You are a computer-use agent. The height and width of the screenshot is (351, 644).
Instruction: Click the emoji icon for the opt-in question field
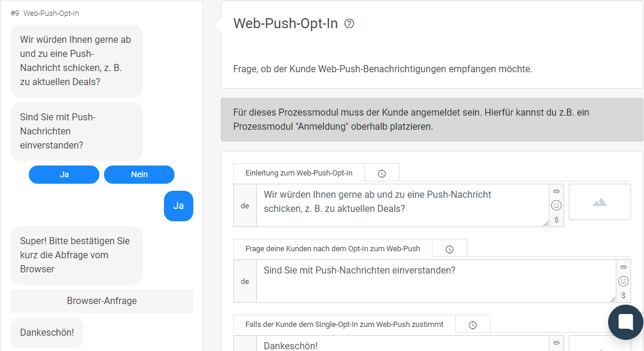[x=623, y=281]
